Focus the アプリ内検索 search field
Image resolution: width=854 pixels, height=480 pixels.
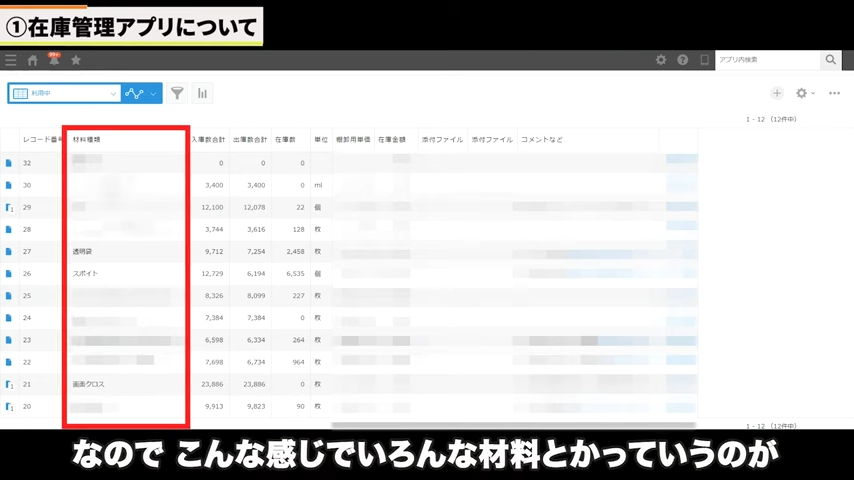[x=767, y=60]
